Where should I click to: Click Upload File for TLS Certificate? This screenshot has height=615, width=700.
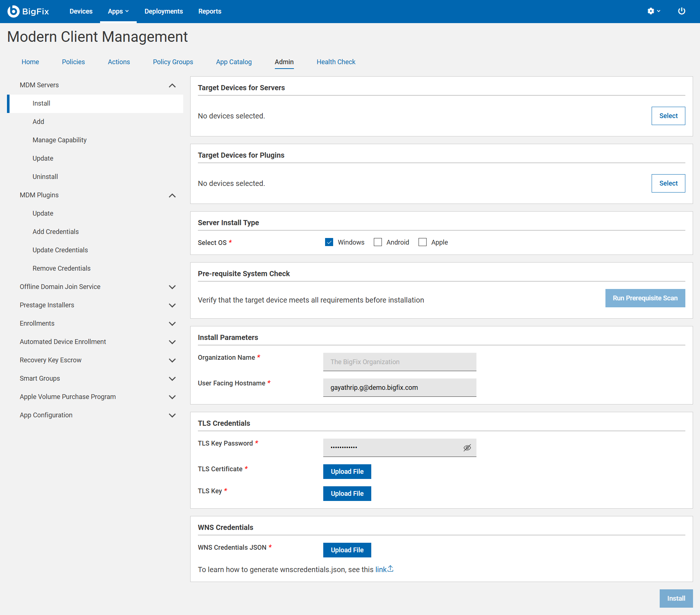coord(347,471)
